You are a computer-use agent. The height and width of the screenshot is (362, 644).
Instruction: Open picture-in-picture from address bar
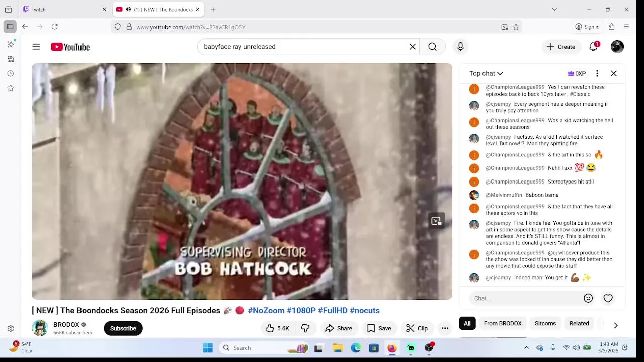pos(505,27)
